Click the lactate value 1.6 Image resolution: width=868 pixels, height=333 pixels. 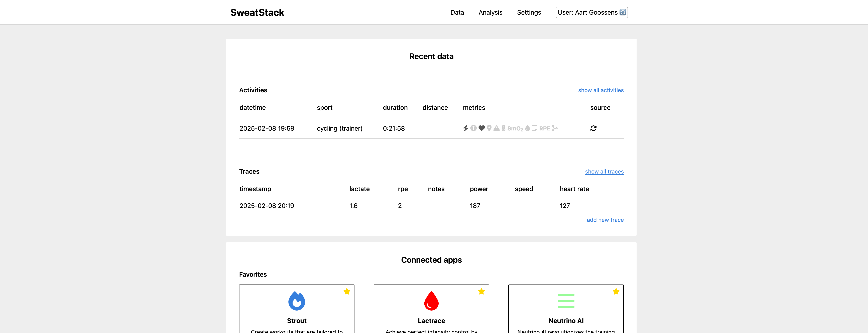tap(353, 206)
